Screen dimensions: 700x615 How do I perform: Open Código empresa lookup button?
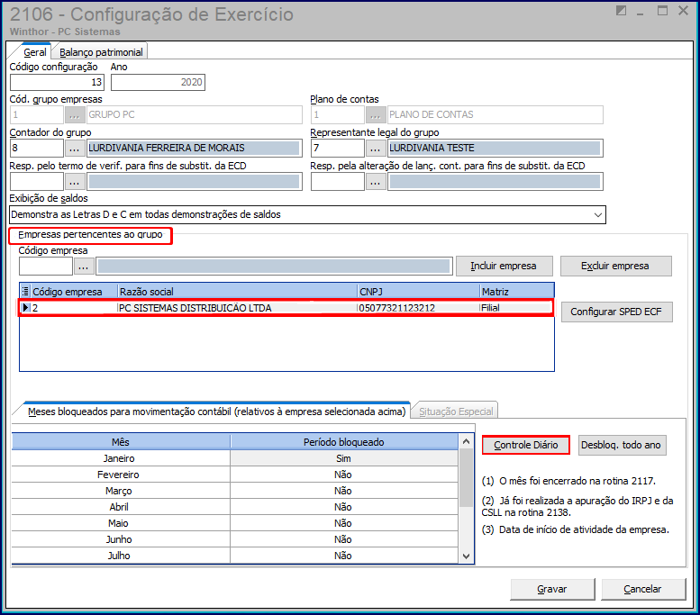(x=84, y=267)
